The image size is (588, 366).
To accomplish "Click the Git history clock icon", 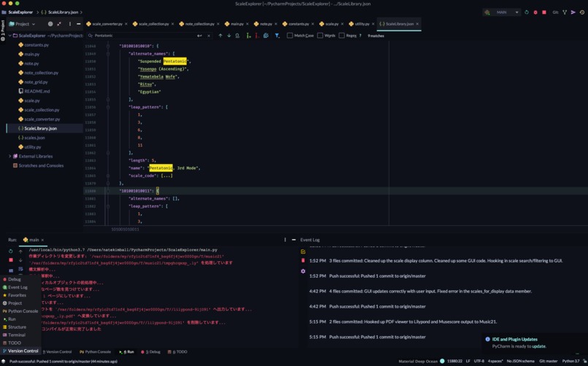I will click(x=582, y=12).
